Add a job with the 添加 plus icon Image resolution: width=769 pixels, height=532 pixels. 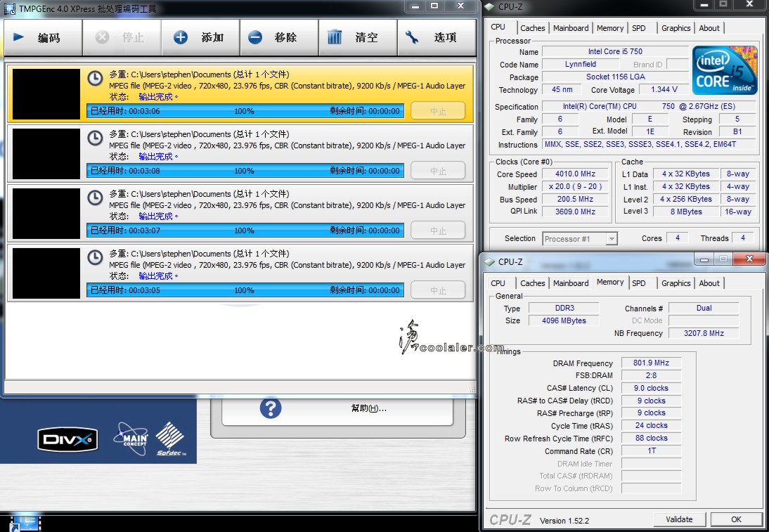181,37
